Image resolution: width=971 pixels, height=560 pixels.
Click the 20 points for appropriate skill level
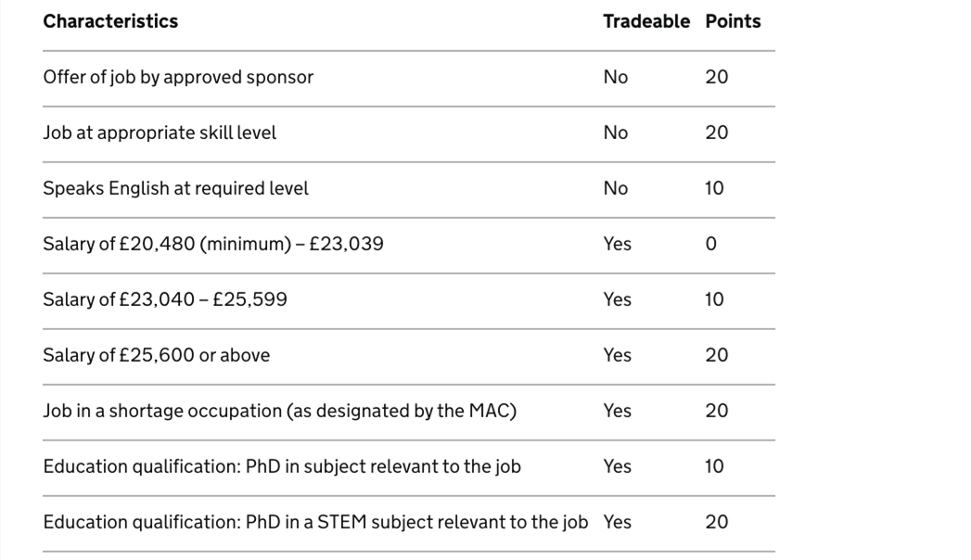point(717,133)
